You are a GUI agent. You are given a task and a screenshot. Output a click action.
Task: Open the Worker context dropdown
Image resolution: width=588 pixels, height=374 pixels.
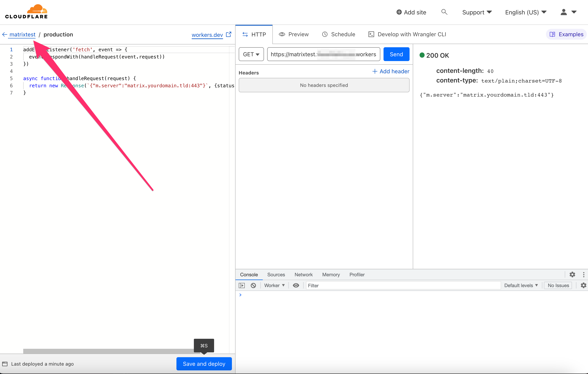click(274, 285)
